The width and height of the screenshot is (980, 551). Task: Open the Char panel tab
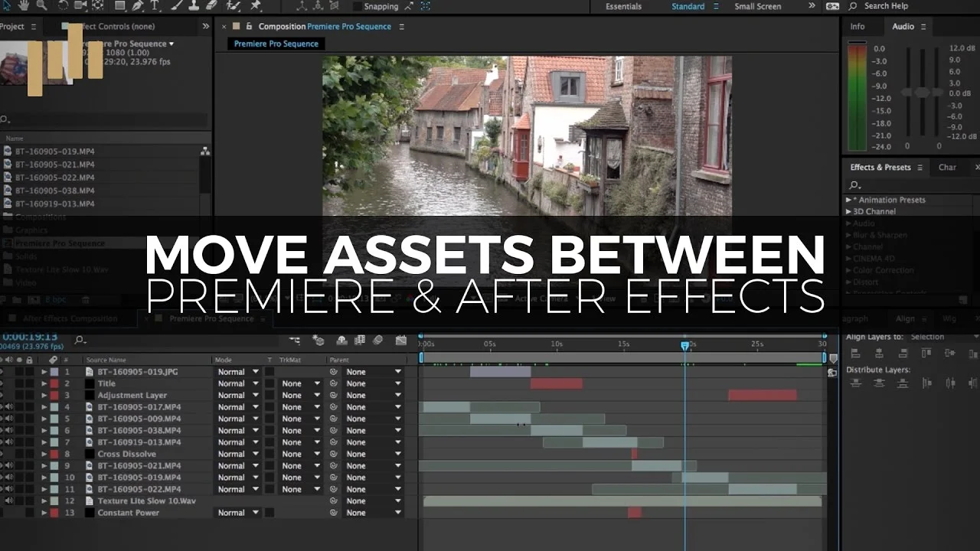point(947,167)
